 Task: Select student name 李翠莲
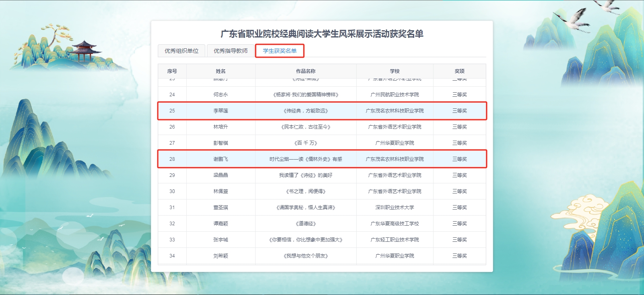point(221,111)
